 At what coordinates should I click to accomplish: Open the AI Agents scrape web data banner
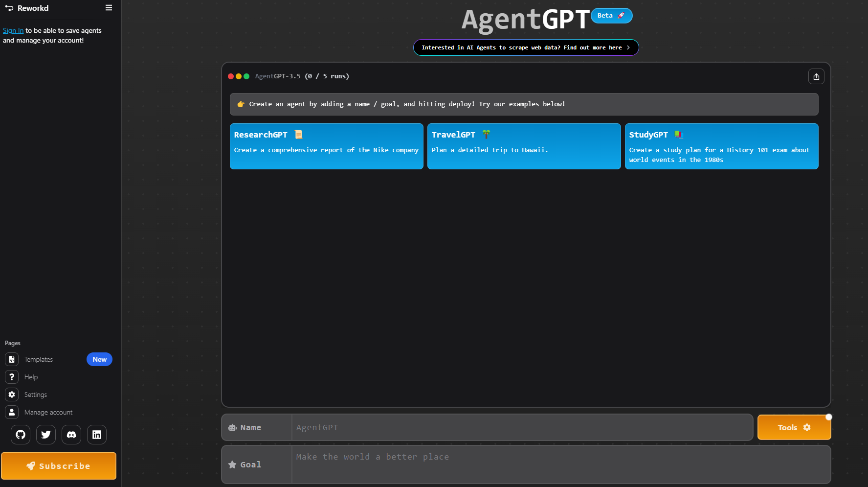[x=526, y=47]
